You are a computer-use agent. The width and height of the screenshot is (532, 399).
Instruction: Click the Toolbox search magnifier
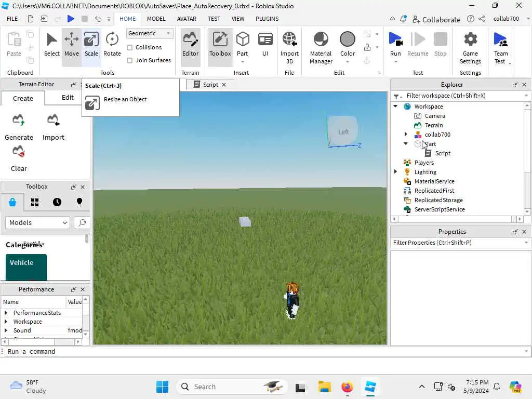pos(82,222)
